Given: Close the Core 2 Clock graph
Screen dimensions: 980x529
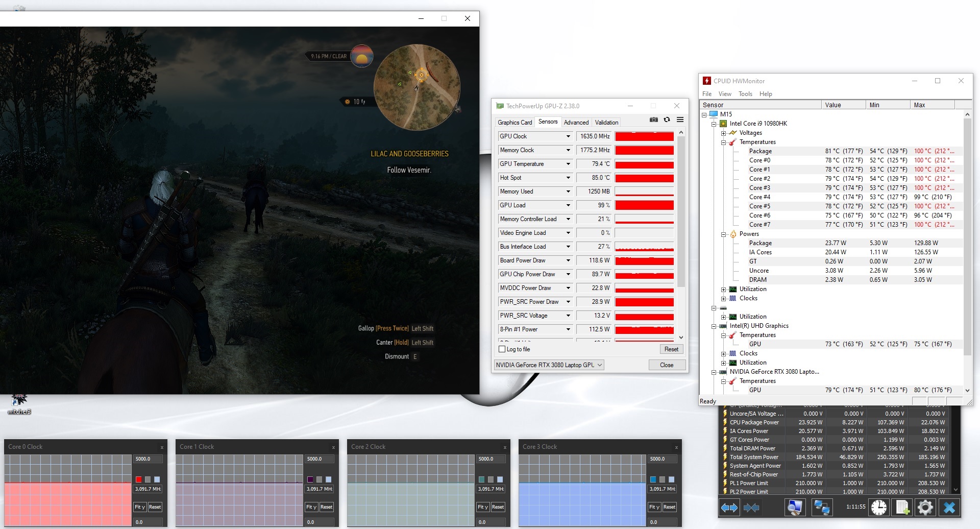Looking at the screenshot, I should [x=505, y=447].
